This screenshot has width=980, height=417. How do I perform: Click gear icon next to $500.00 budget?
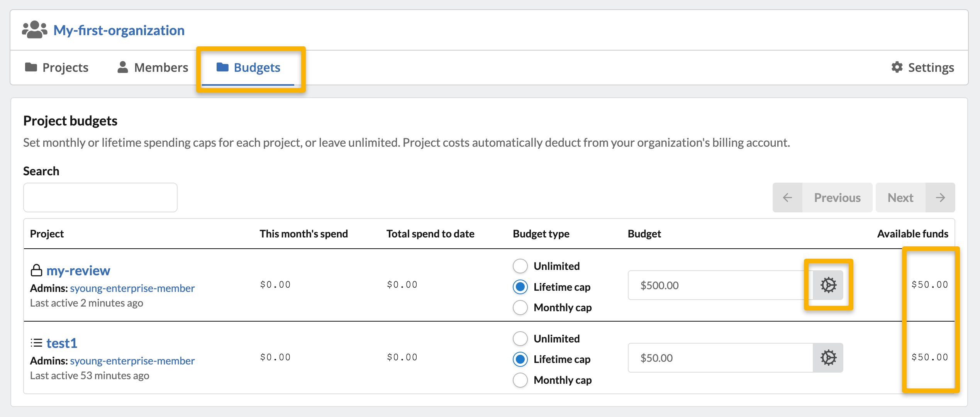tap(828, 285)
